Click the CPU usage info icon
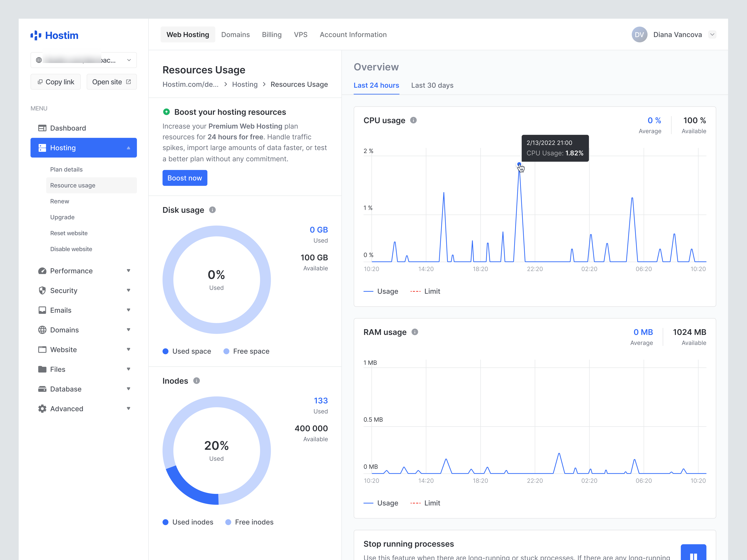 [414, 120]
